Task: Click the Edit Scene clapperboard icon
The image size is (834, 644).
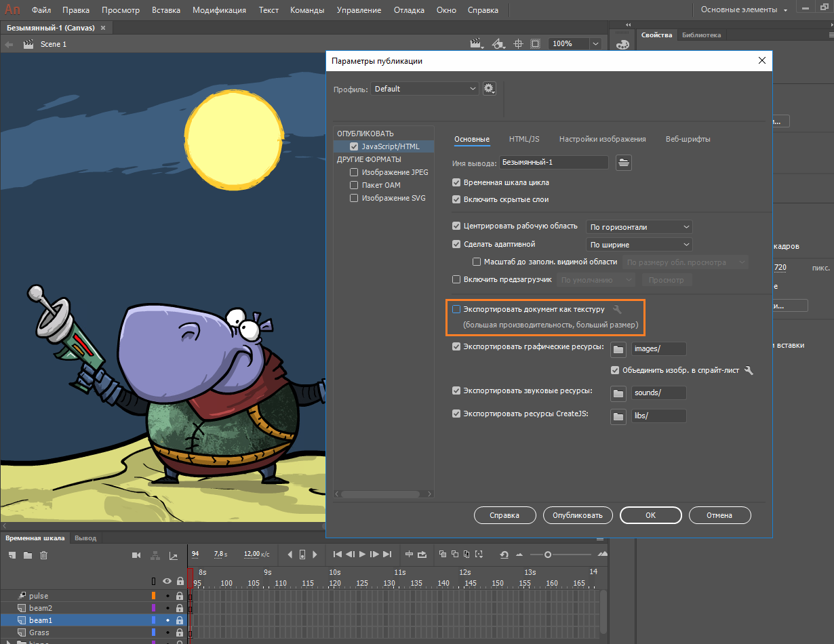Action: pos(477,44)
